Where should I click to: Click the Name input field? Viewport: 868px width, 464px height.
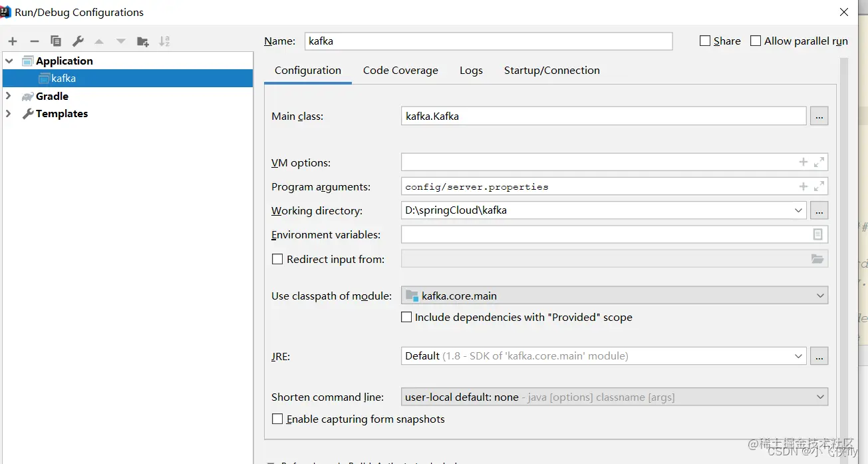coord(489,41)
